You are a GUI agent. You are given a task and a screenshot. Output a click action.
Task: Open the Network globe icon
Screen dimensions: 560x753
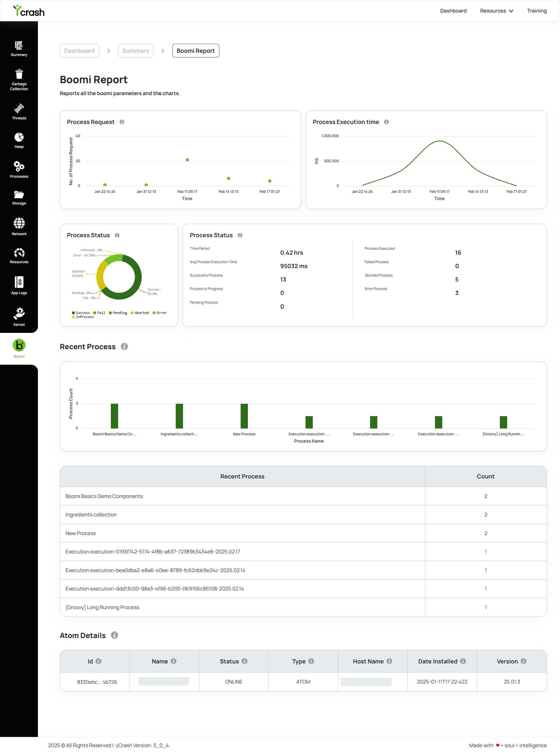[x=19, y=223]
